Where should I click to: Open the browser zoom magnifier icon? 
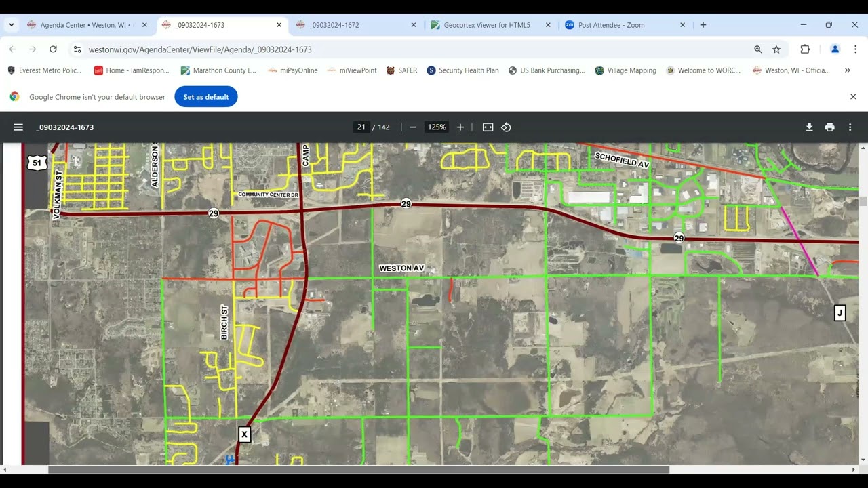758,49
